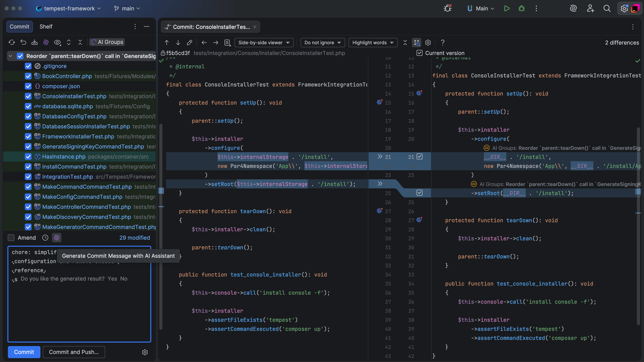Open the Side-by-side viewer dropdown
This screenshot has width=644, height=362.
tap(264, 42)
